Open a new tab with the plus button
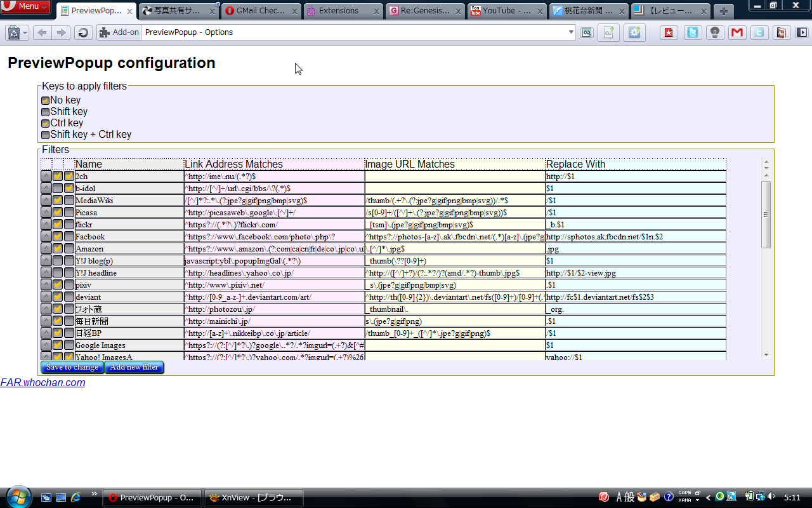Screen dimensions: 812x508 (x=723, y=11)
